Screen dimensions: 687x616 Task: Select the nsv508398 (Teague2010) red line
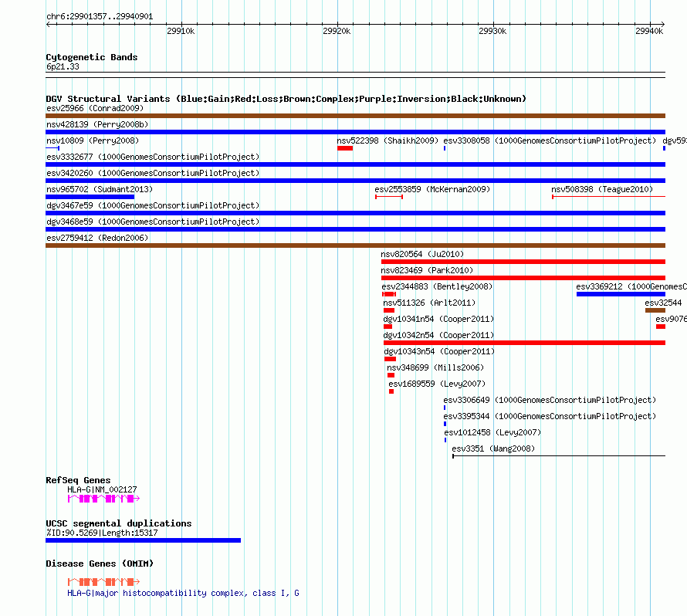[608, 197]
